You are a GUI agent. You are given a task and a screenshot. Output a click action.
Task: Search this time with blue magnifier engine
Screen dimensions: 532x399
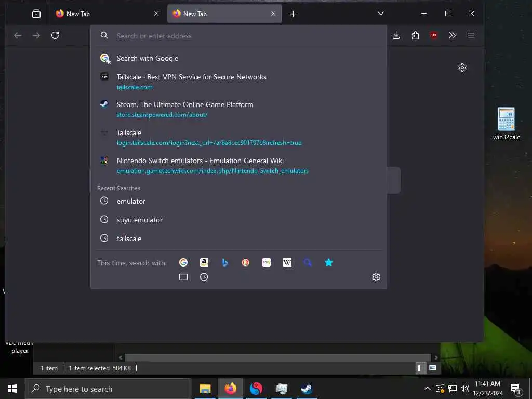[308, 262]
